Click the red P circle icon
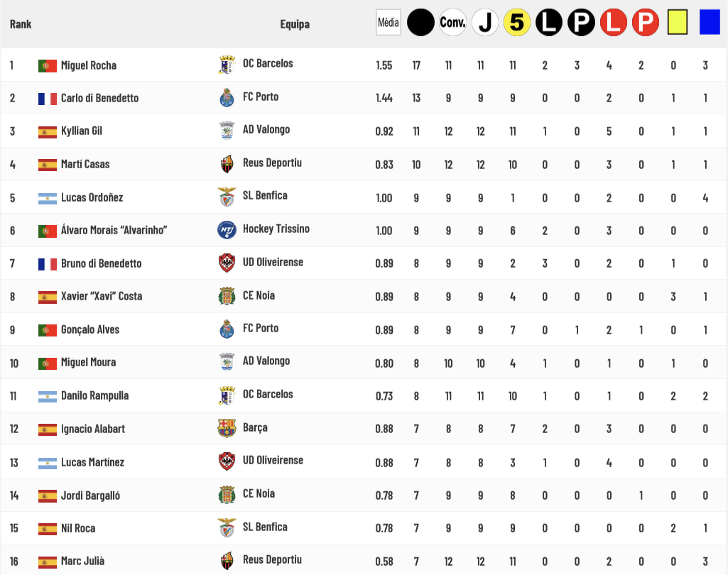This screenshot has height=575, width=728. click(646, 22)
